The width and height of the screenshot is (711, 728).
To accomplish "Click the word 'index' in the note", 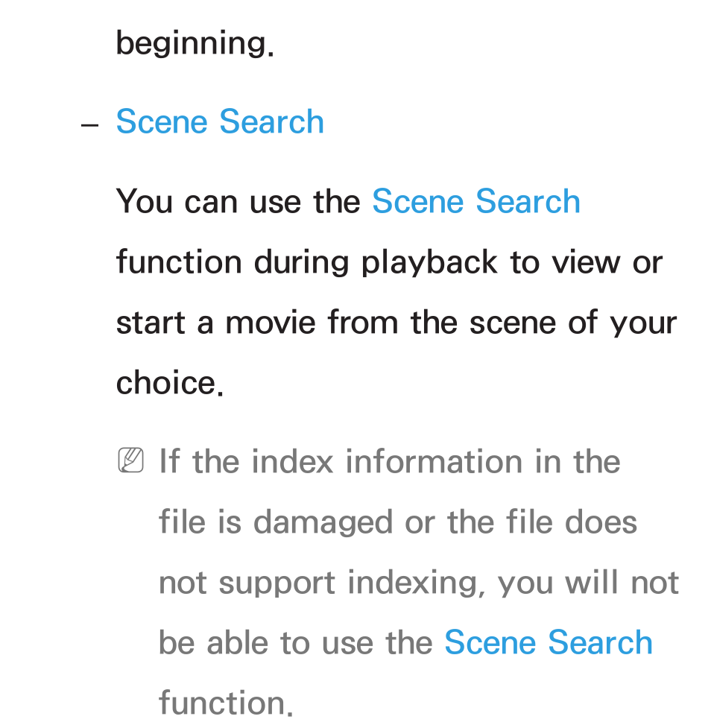I will point(293,461).
